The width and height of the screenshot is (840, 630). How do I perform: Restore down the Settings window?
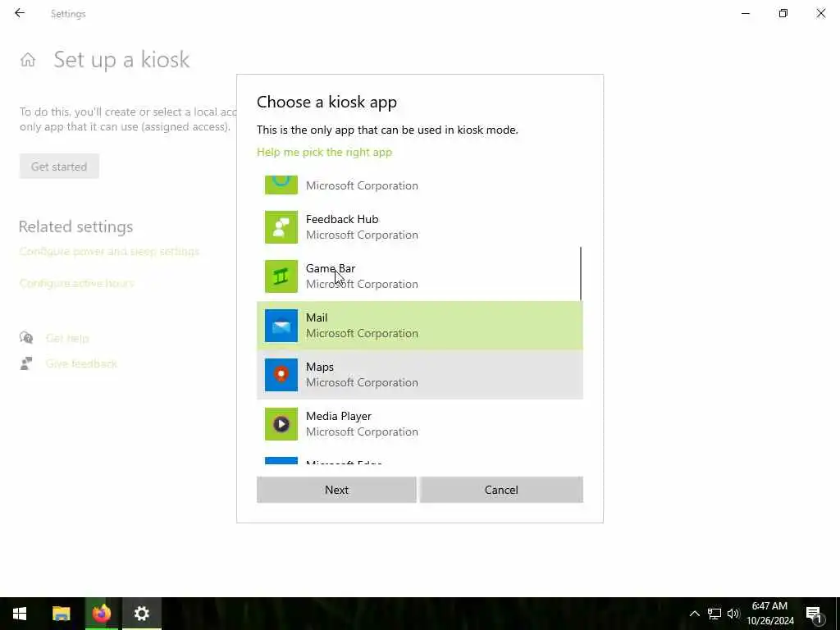pos(783,13)
